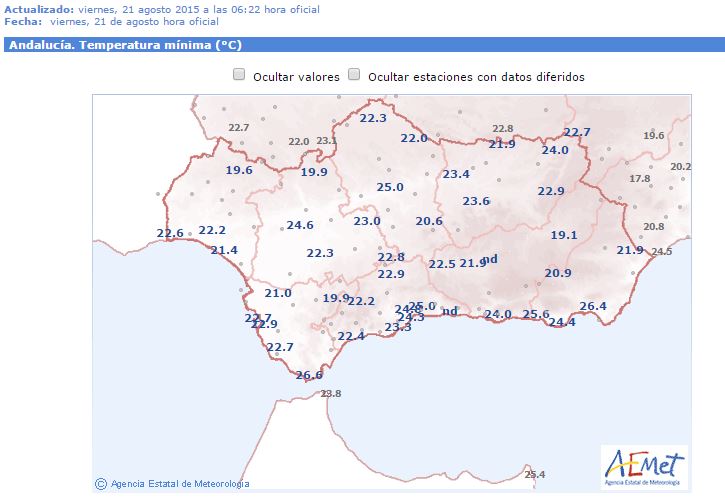
Task: Select the 23.8 station below the strait
Action: pos(330,394)
